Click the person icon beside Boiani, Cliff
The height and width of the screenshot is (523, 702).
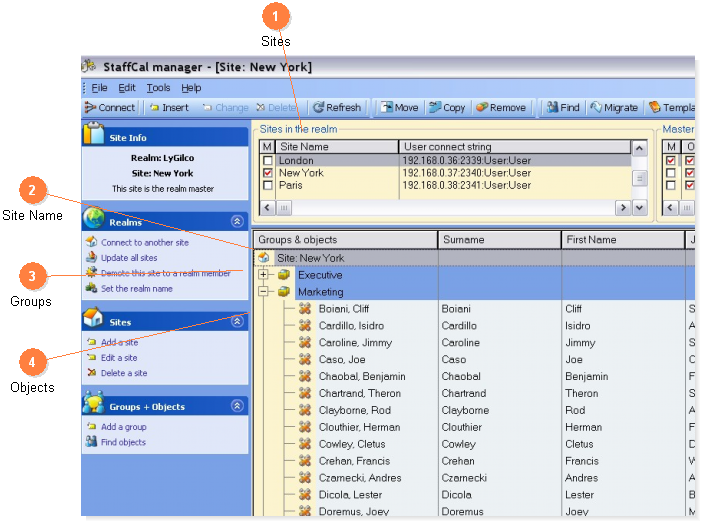[305, 309]
